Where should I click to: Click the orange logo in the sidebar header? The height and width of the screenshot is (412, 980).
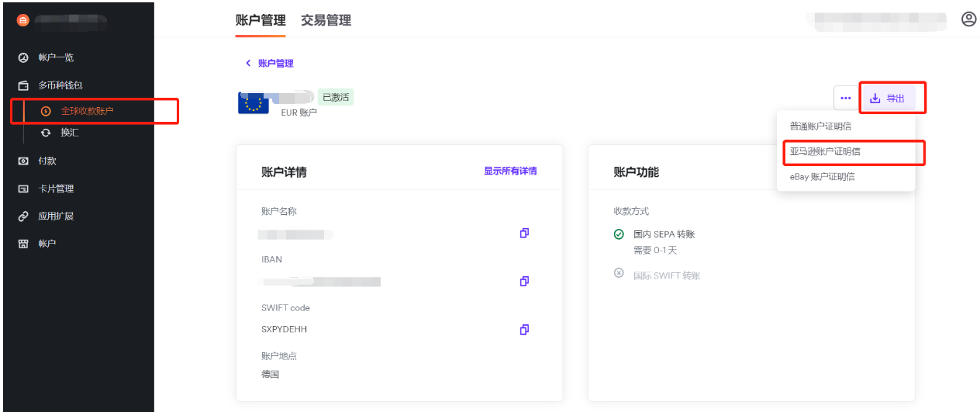(22, 21)
